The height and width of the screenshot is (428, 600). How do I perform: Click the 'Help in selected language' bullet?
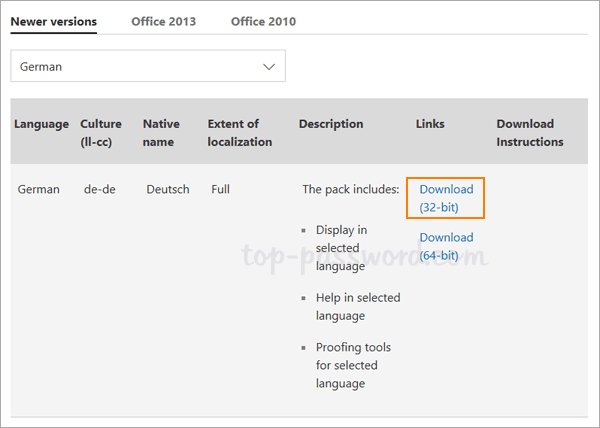point(357,307)
